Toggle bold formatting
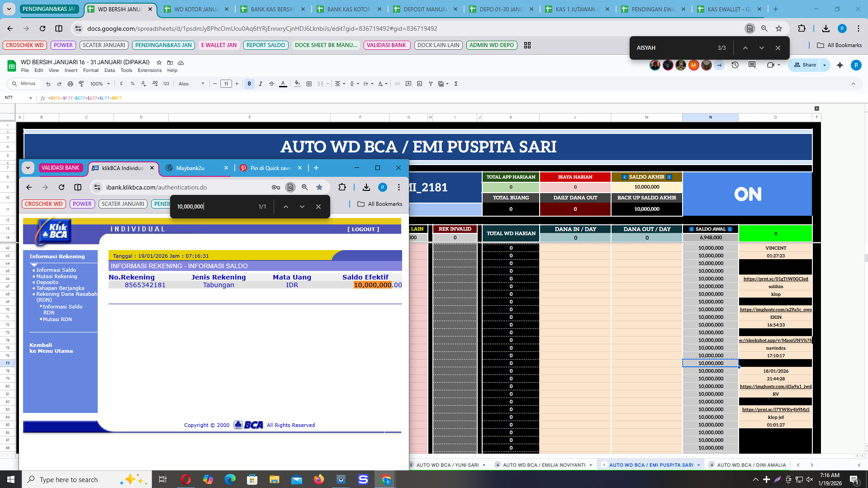868x488 pixels. pyautogui.click(x=249, y=84)
